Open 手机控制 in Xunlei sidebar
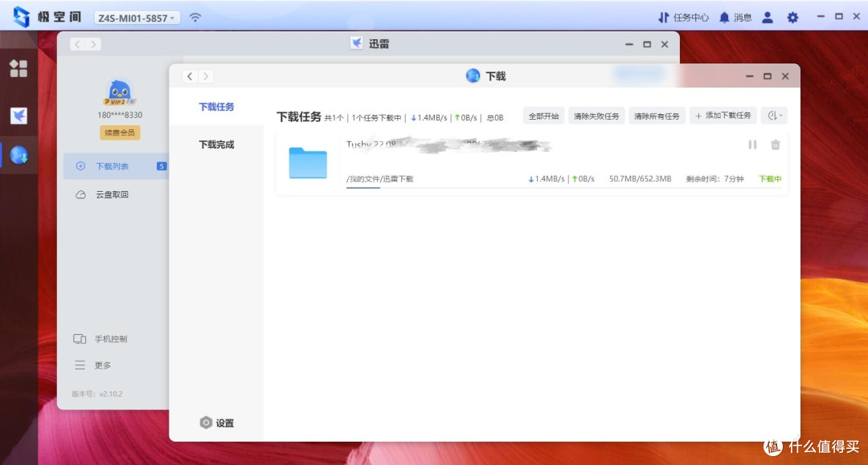 (100, 339)
